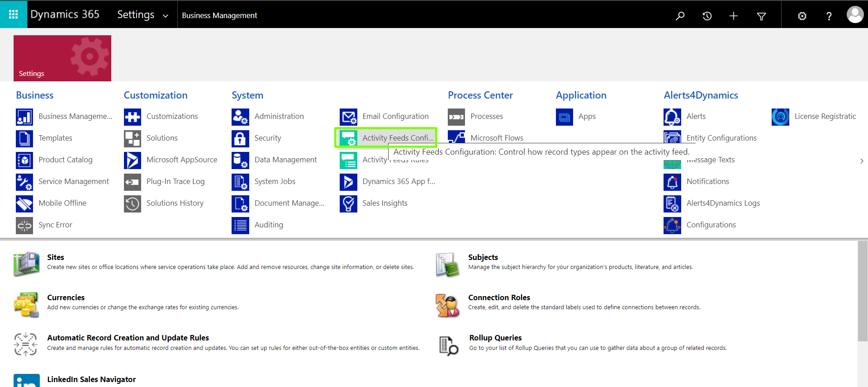Expand the Settings dropdown chevron

pyautogui.click(x=166, y=16)
